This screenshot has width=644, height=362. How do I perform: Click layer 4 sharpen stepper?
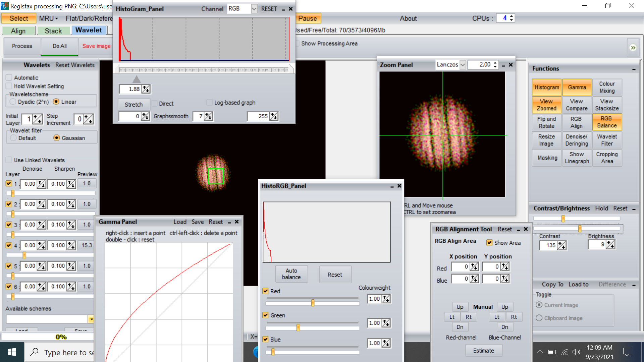point(71,245)
